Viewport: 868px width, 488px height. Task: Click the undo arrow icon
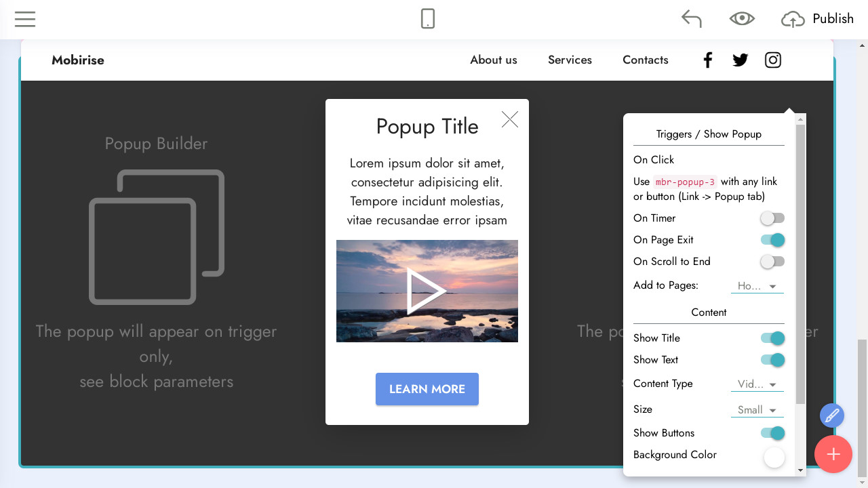point(691,19)
